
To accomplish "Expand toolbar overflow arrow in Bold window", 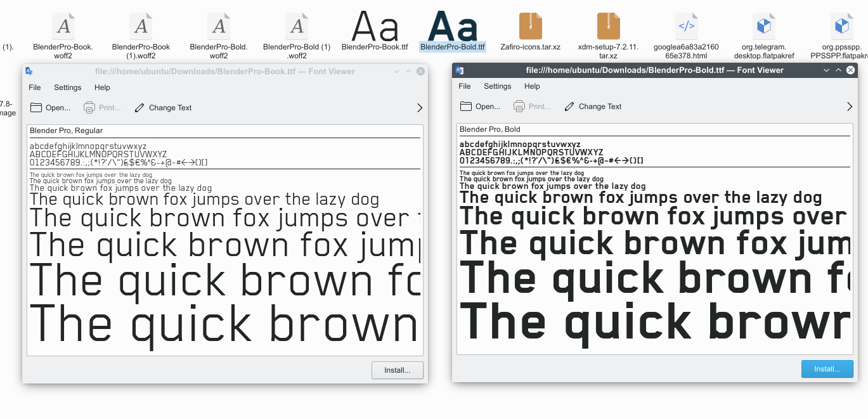I will pos(850,106).
